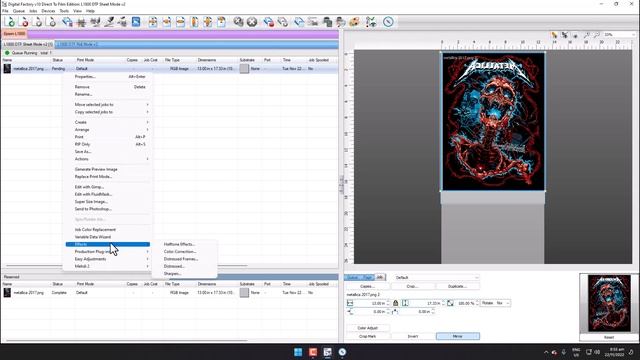Open the blue round app on taskbar
Image resolution: width=640 pixels, height=360 pixels.
(342, 352)
